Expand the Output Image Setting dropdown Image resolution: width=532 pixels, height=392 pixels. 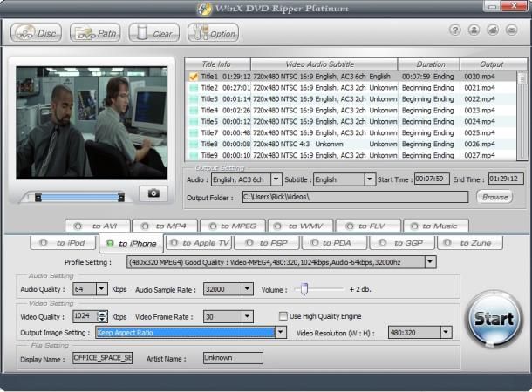click(x=281, y=333)
